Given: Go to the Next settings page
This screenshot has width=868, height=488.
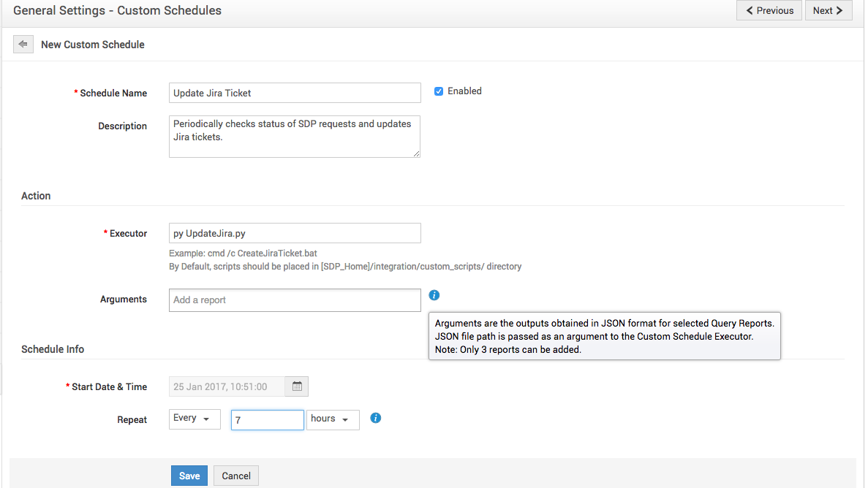Looking at the screenshot, I should [828, 10].
